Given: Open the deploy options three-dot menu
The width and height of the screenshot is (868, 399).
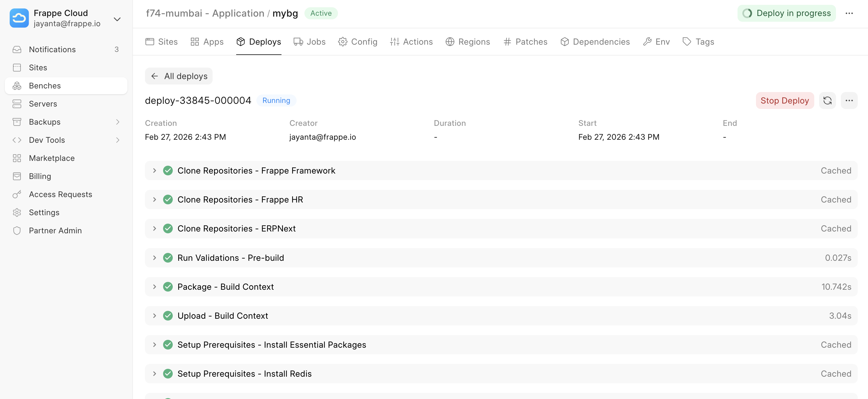Looking at the screenshot, I should 849,100.
